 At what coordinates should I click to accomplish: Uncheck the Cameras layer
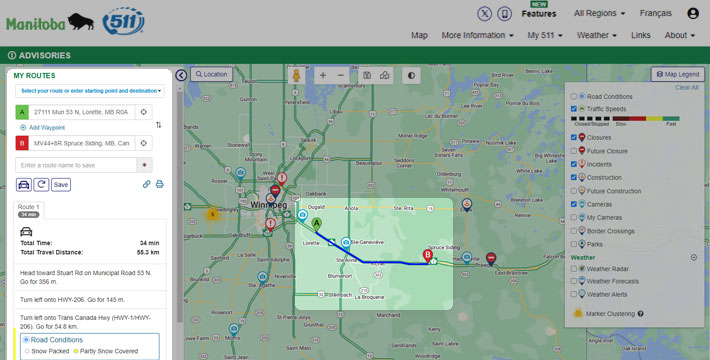point(574,204)
